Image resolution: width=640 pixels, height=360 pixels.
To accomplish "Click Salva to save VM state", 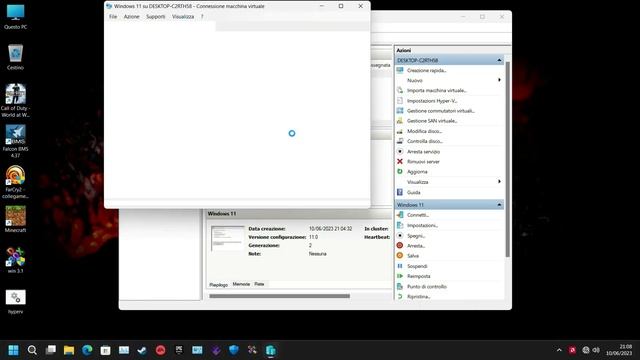I will point(413,256).
